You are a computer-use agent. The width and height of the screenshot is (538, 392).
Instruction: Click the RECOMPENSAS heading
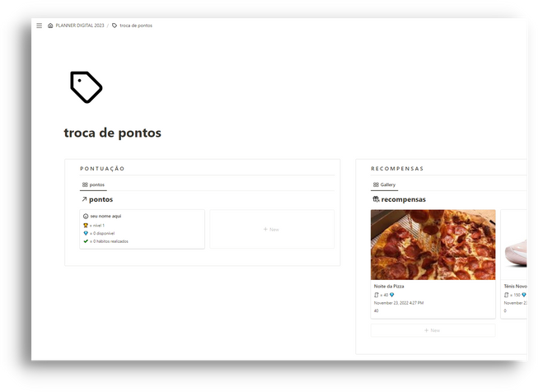397,168
